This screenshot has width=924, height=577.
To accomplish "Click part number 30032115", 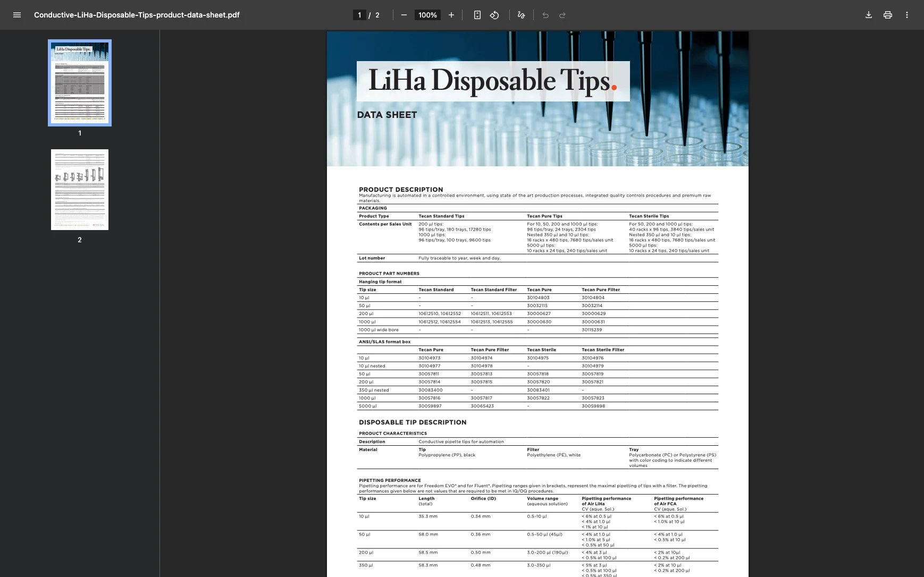I will pyautogui.click(x=537, y=306).
